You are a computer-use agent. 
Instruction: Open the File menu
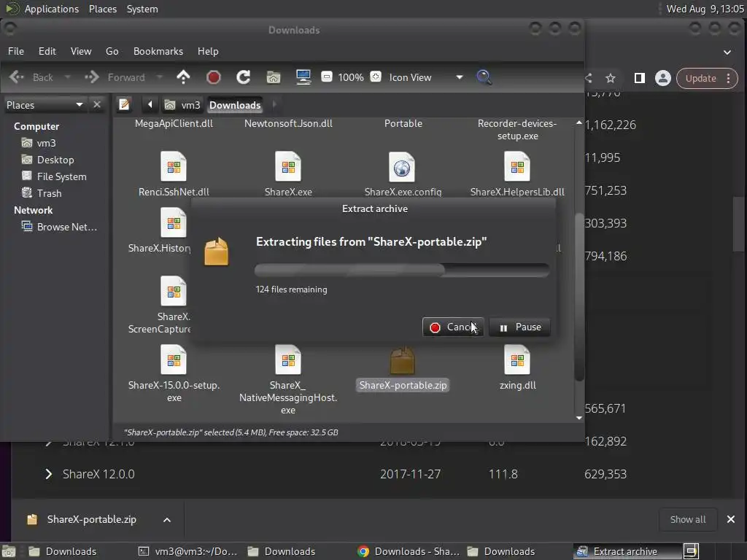[x=16, y=51]
